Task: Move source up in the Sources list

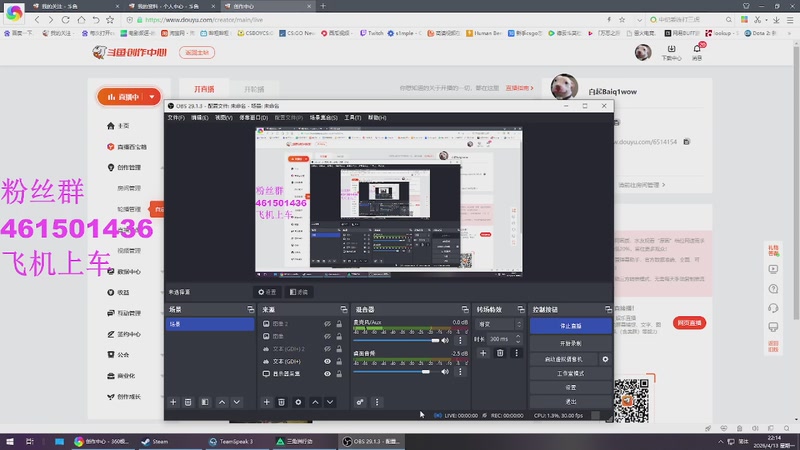Action: click(315, 402)
